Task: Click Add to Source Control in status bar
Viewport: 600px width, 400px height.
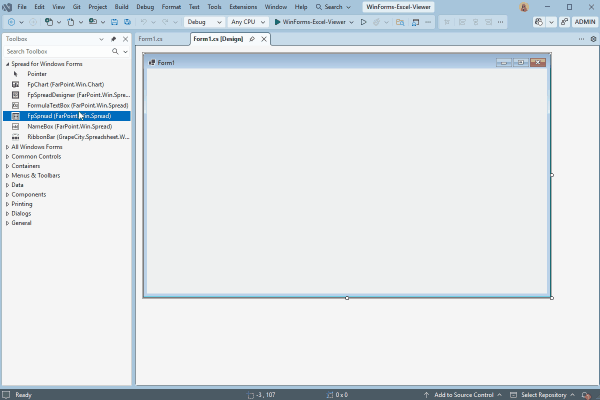Action: pyautogui.click(x=463, y=395)
